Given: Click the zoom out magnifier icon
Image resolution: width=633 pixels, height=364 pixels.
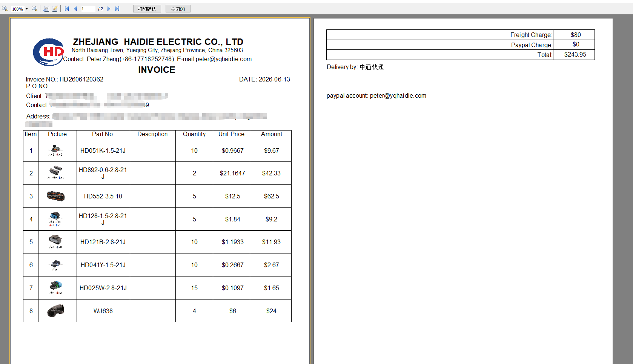Looking at the screenshot, I should coord(34,9).
